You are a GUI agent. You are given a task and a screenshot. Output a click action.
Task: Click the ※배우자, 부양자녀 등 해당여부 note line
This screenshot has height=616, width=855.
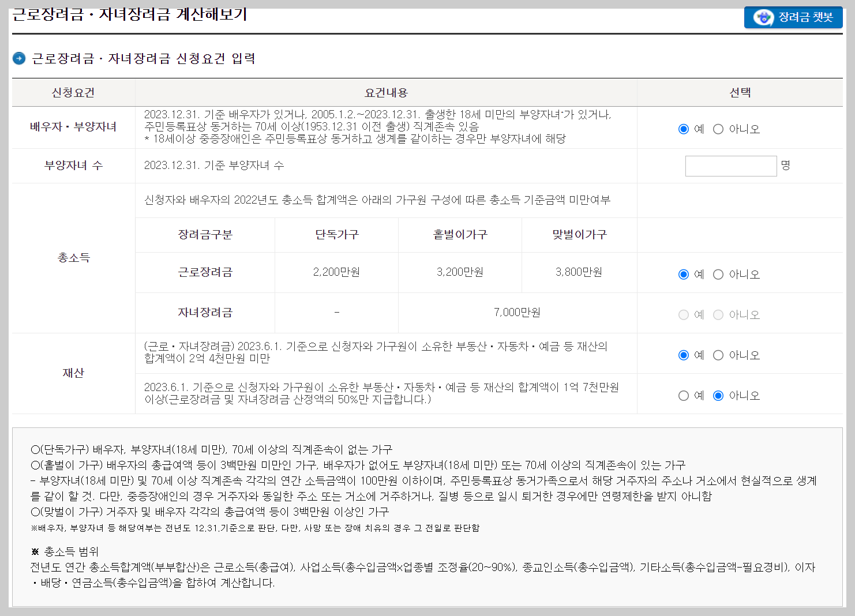(255, 528)
